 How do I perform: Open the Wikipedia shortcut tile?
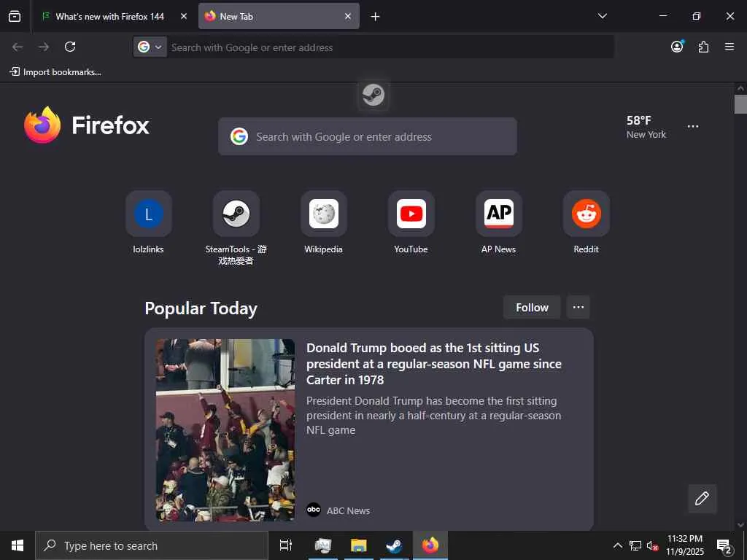(324, 214)
